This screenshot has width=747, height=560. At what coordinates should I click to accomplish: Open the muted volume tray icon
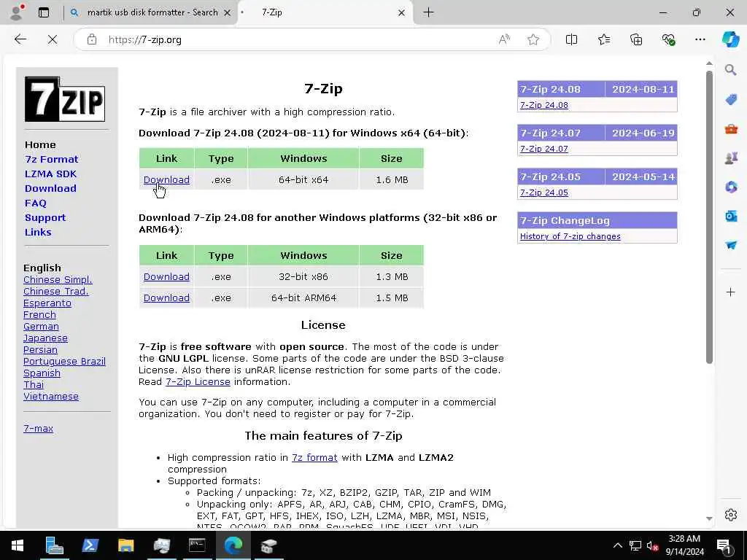[653, 545]
